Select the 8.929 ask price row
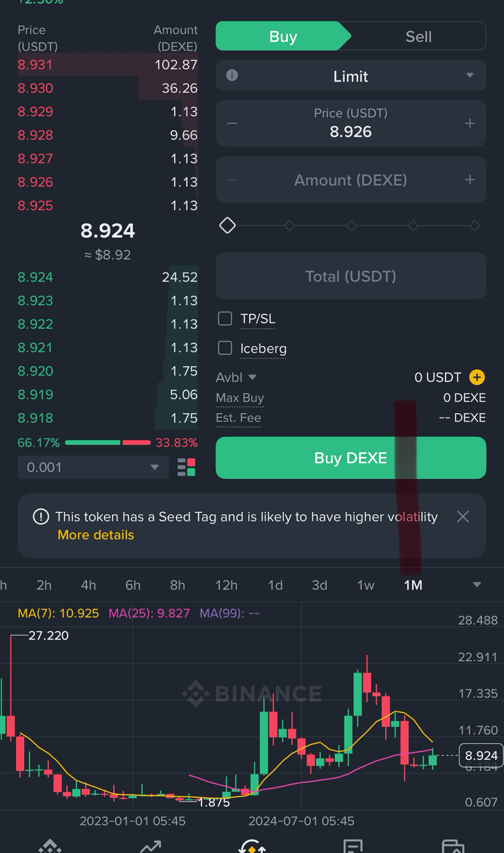Image resolution: width=504 pixels, height=853 pixels. [x=108, y=111]
